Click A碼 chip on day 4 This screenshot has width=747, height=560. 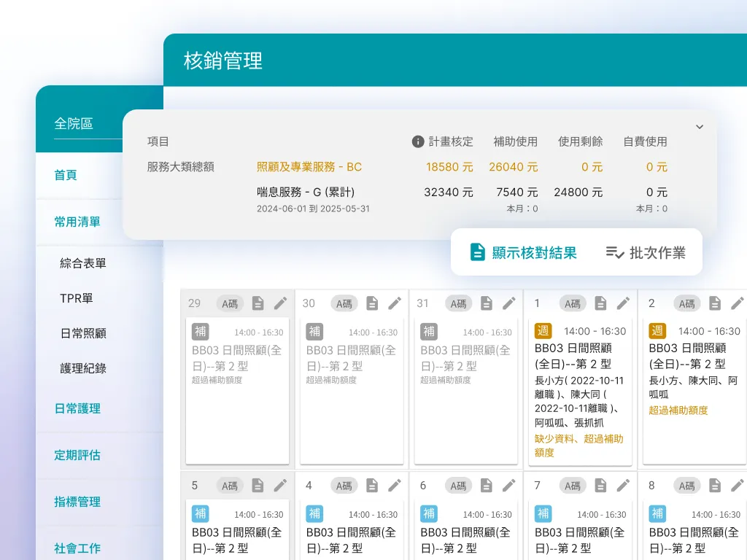pyautogui.click(x=344, y=486)
